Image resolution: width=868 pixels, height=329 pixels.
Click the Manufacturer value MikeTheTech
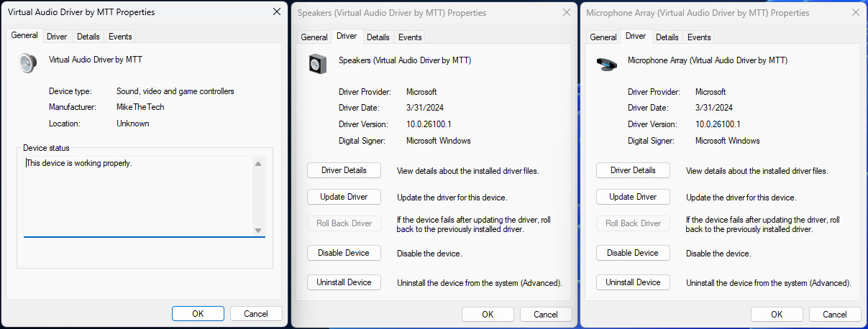click(x=141, y=108)
